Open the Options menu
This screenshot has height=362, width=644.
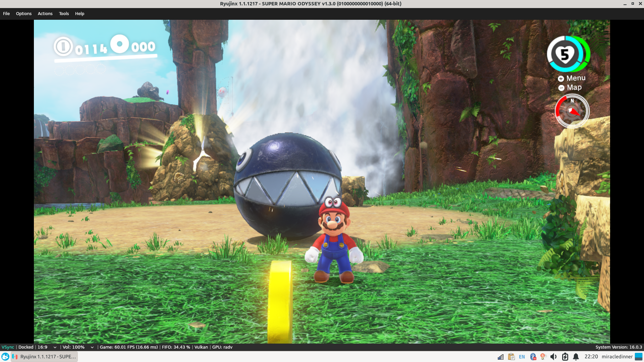pos(24,14)
